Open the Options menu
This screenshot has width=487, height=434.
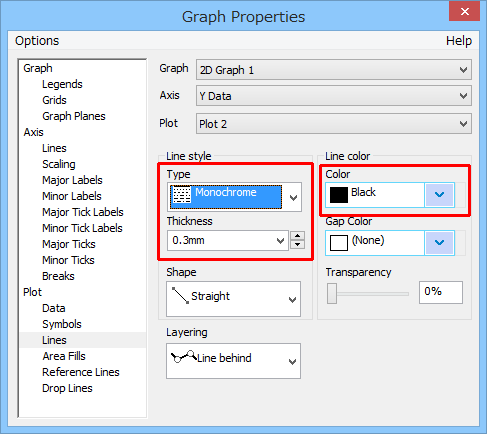[37, 41]
